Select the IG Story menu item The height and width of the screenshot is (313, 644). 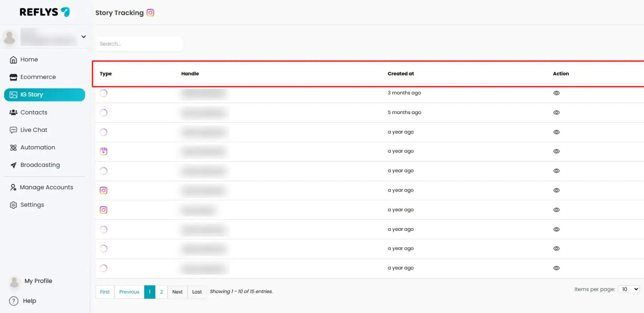click(x=44, y=95)
